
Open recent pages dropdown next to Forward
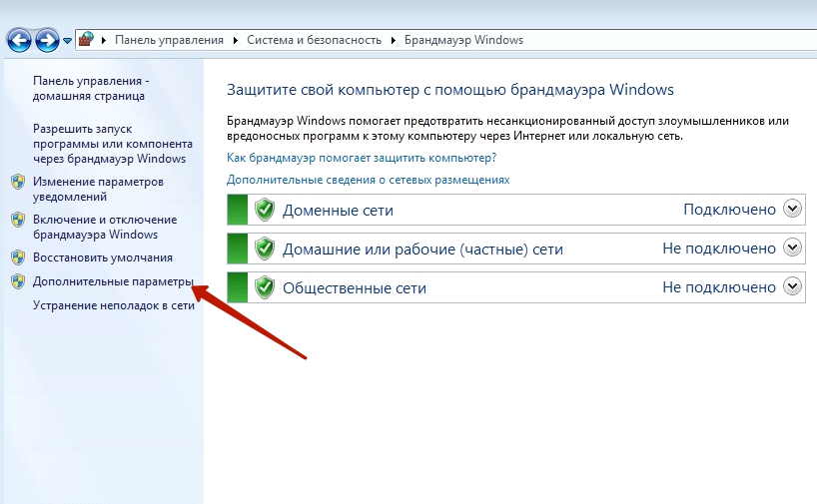(x=67, y=41)
